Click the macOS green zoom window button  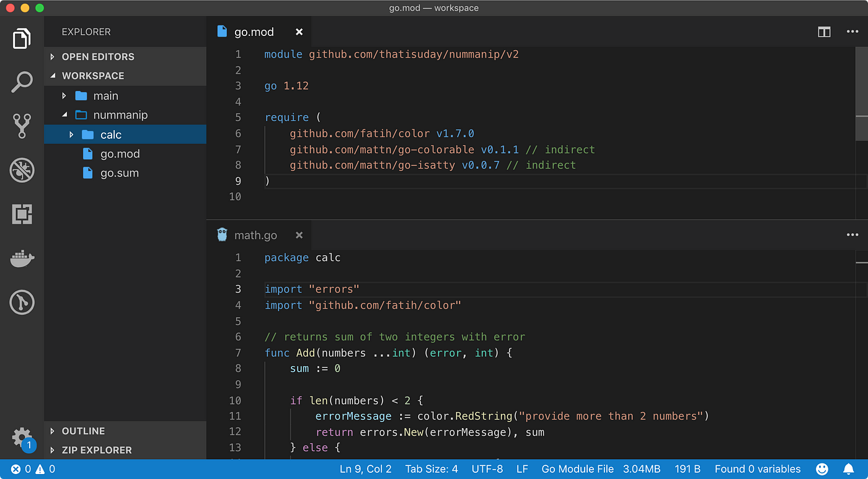(x=40, y=8)
